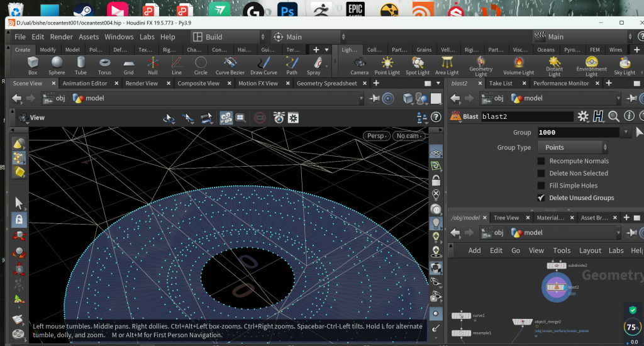Screen dimensions: 644x346
Task: Open the Performance Monitor tab
Action: (x=561, y=83)
